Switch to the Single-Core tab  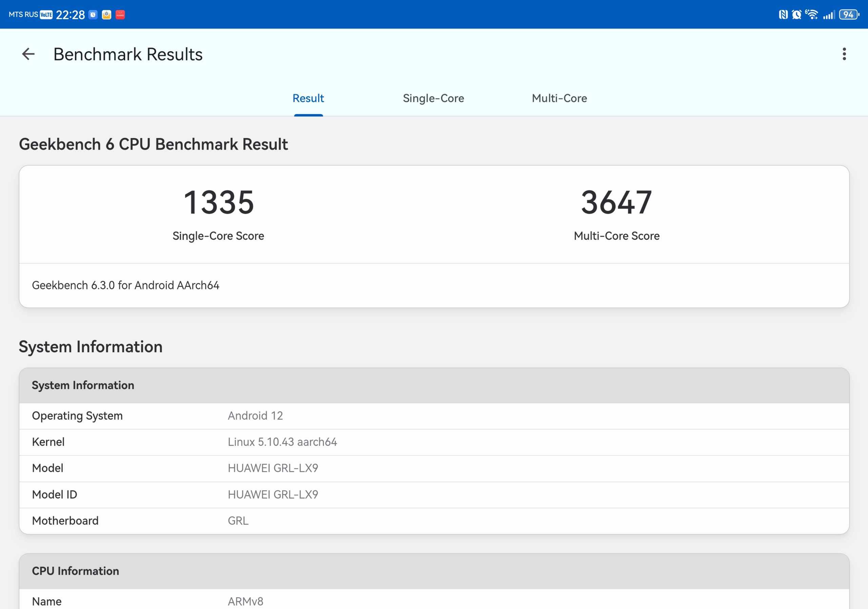433,98
